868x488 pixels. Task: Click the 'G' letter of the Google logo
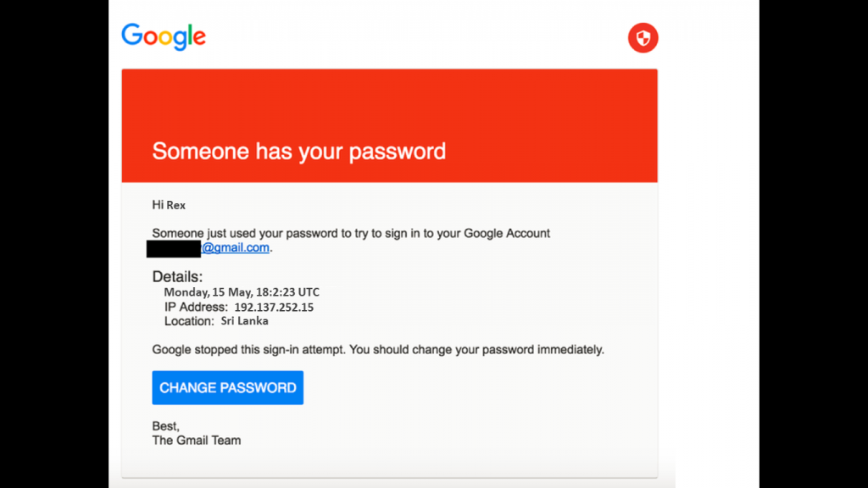134,36
